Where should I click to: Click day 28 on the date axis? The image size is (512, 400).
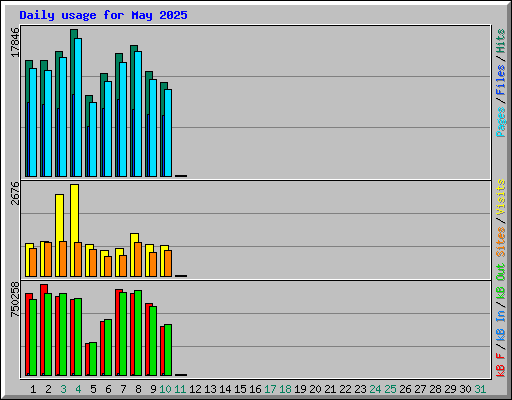(435, 389)
